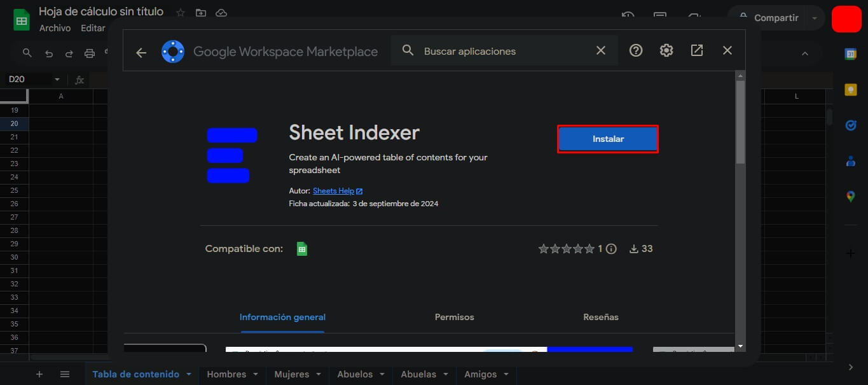Image resolution: width=868 pixels, height=385 pixels.
Task: Open Mujeres sheet options arrow
Action: (319, 374)
